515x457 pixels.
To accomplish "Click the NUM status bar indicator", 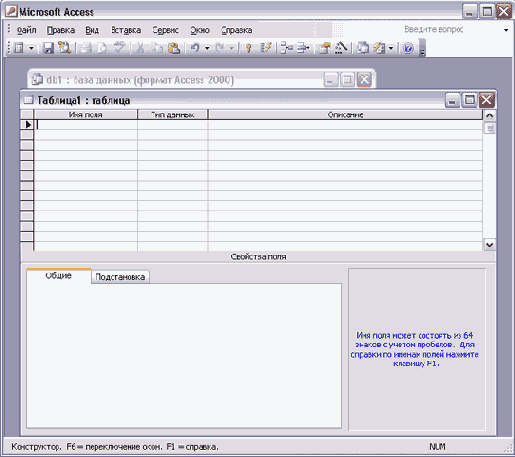I will (x=437, y=447).
